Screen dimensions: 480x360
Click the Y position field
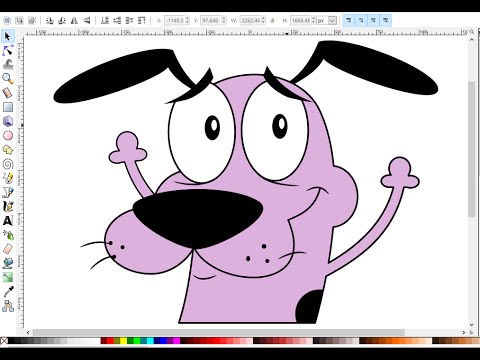pos(211,21)
